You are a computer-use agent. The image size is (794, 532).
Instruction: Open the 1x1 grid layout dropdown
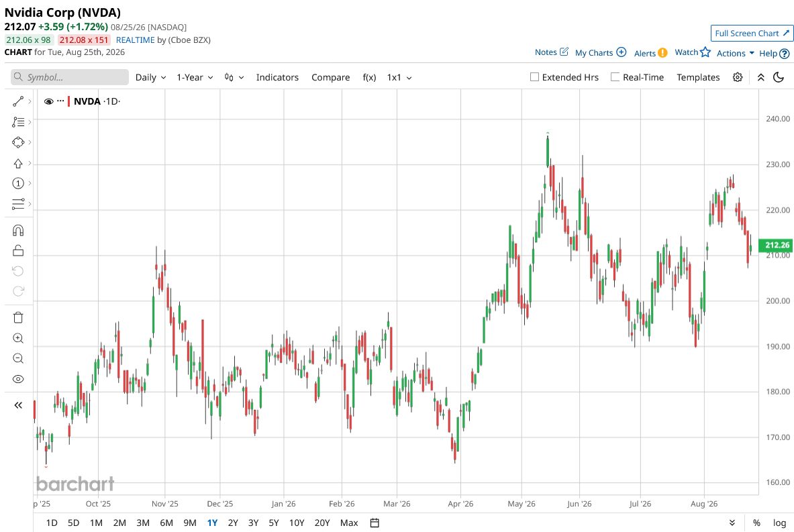click(399, 77)
